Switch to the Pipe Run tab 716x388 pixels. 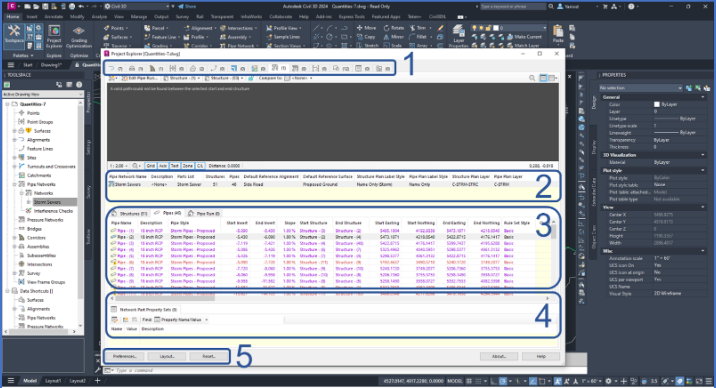click(204, 214)
